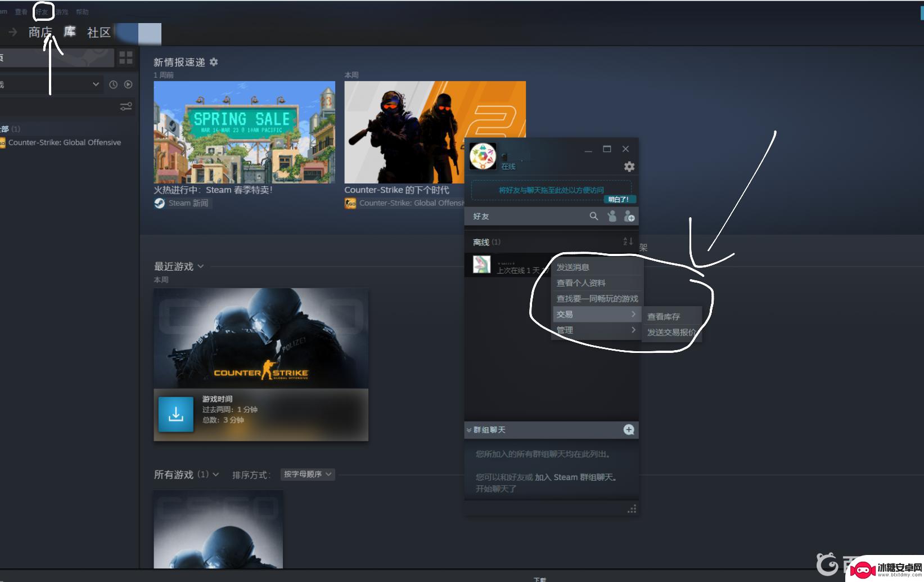Screen dimensions: 924x582
Task: Open recent Counter-Strike game cover
Action: point(261,338)
